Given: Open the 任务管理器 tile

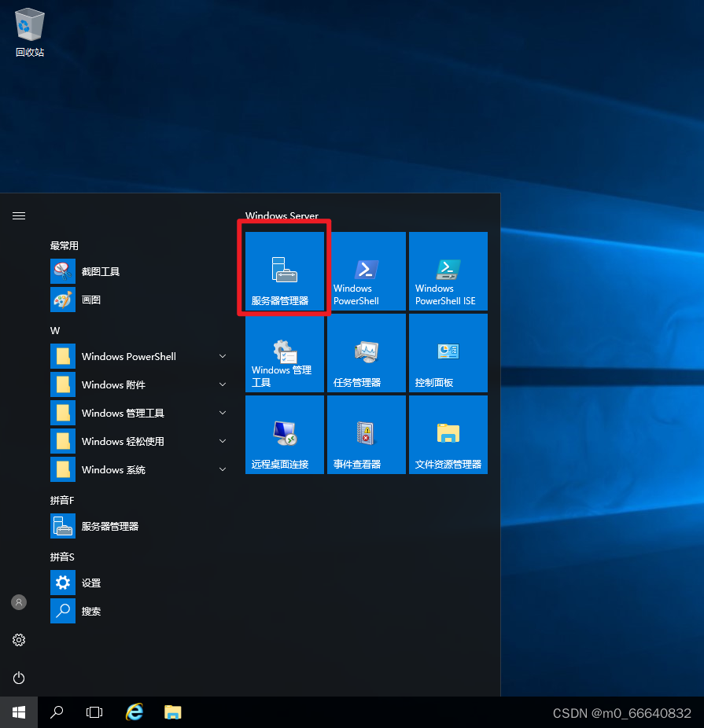Looking at the screenshot, I should point(367,353).
